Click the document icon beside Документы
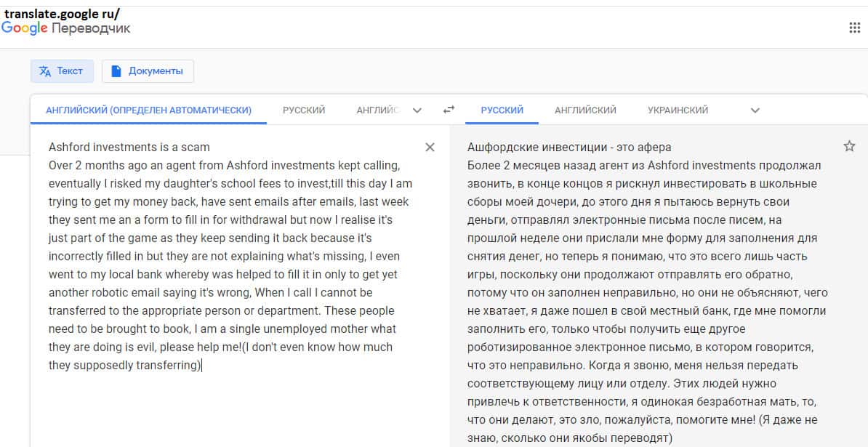This screenshot has height=447, width=868. (116, 71)
